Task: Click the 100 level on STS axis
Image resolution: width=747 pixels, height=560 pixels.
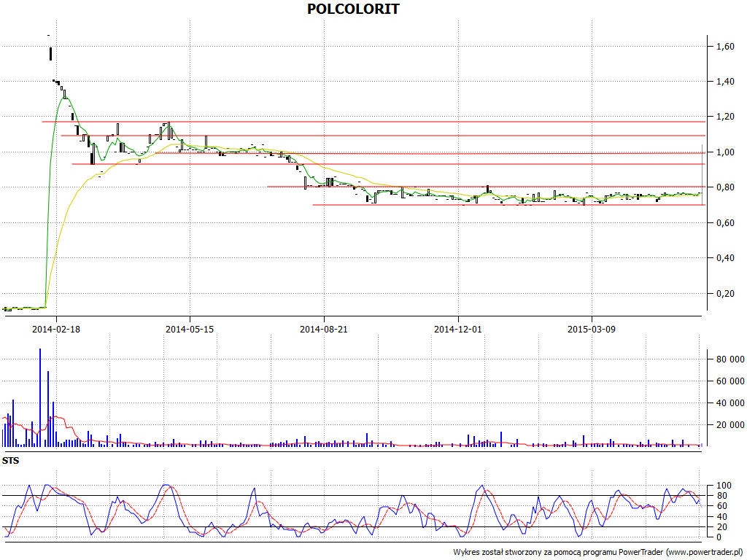Action: (x=724, y=486)
